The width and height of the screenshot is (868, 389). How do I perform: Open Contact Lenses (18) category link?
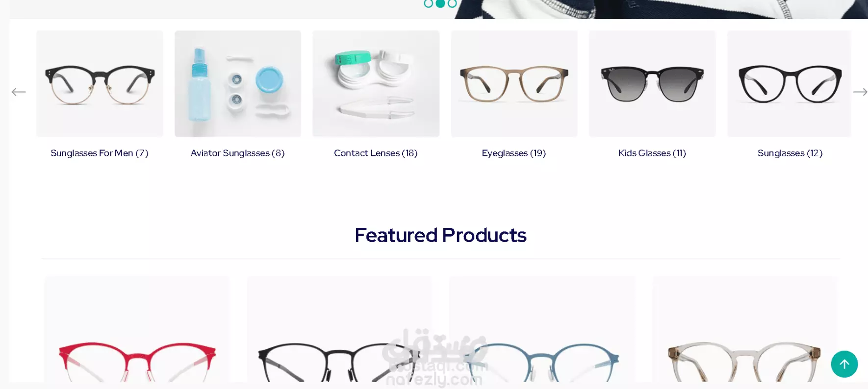click(376, 153)
